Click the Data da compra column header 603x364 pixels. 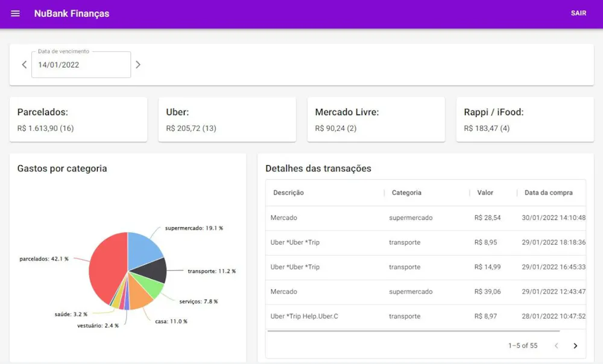[548, 193]
